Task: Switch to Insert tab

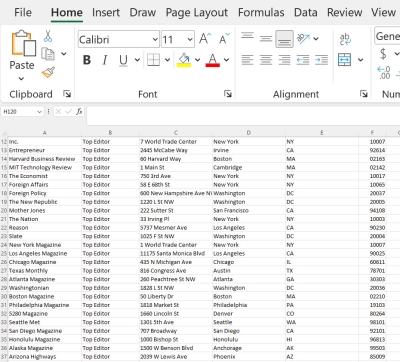Action: [106, 13]
